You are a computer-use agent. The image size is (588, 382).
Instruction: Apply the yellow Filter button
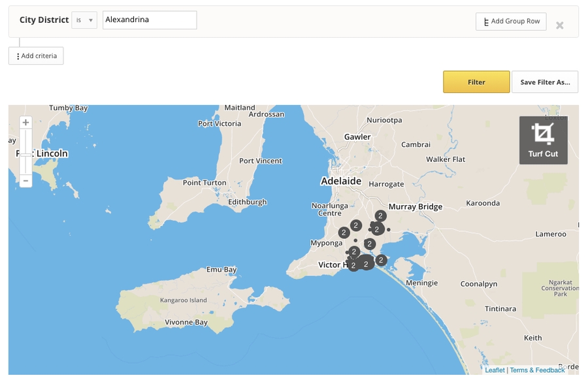(476, 82)
